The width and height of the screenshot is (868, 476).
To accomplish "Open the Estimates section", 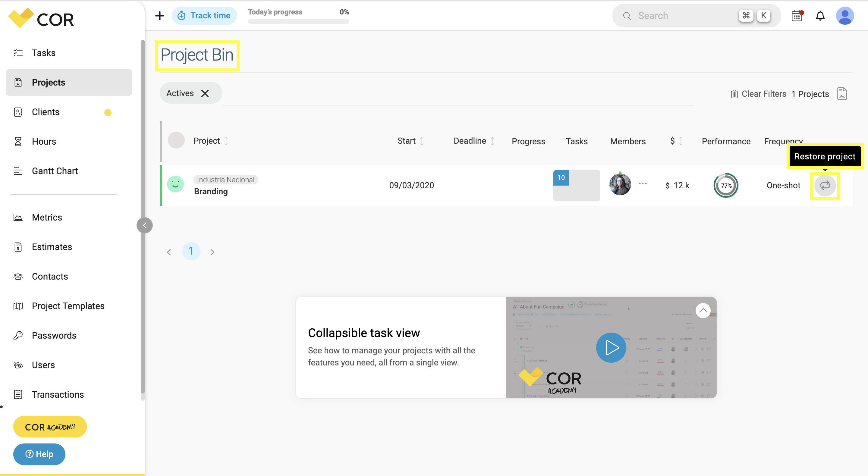I will [52, 247].
